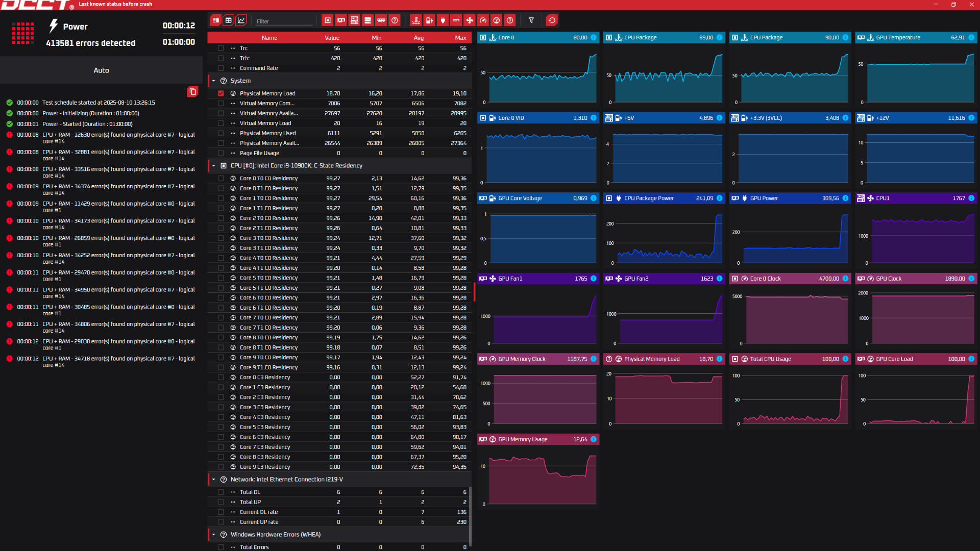Viewport: 980px width, 551px height.
Task: Click the Auto button
Action: 101,70
